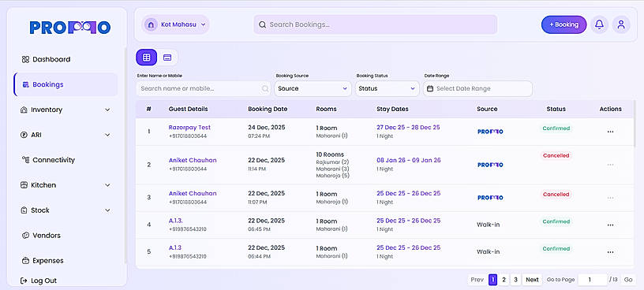Select current page 1 in pagination

coord(492,280)
